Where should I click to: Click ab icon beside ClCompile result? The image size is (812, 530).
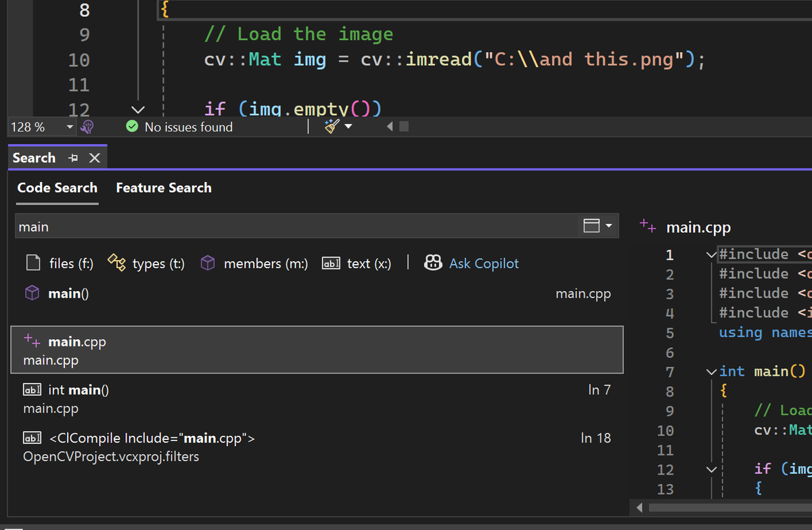point(32,438)
